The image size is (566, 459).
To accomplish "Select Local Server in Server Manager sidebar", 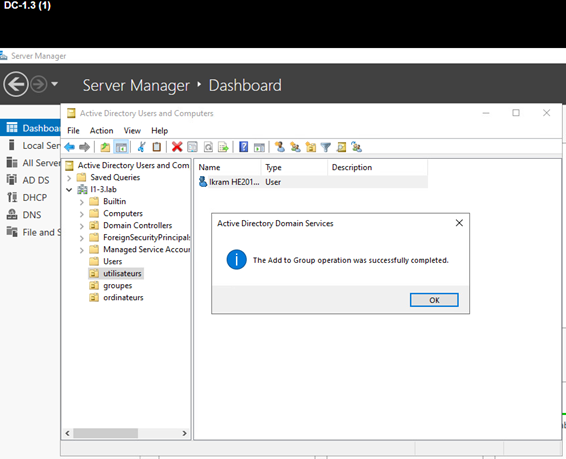I will coord(30,145).
